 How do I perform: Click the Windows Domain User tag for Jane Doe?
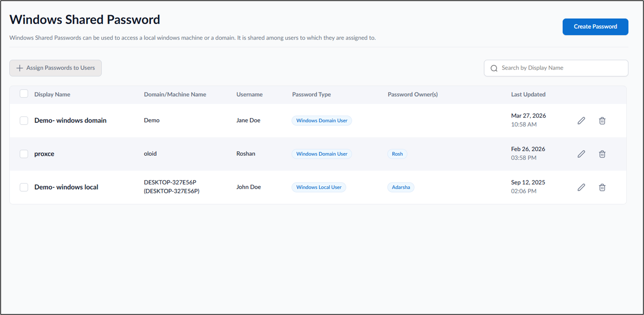322,121
